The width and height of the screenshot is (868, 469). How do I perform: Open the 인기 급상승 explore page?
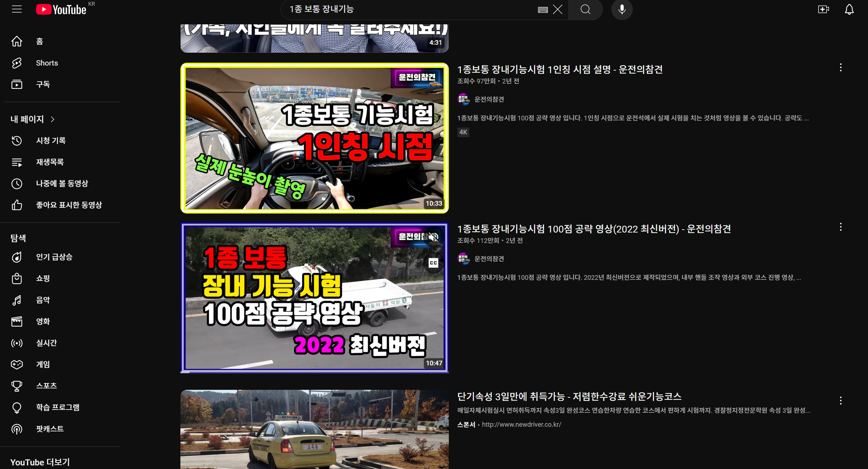click(x=54, y=257)
